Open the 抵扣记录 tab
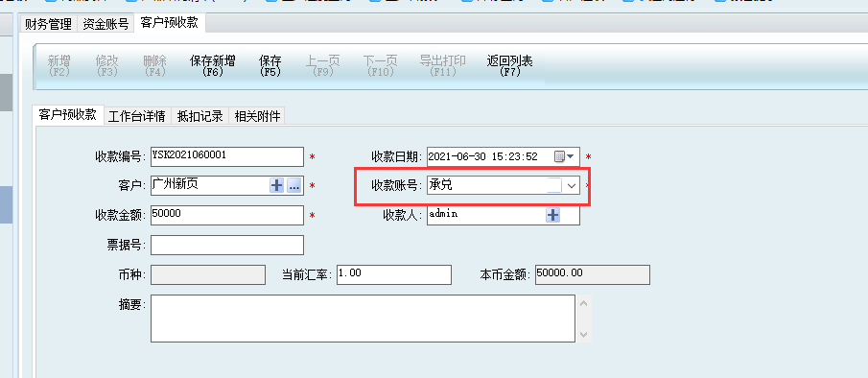 point(199,116)
